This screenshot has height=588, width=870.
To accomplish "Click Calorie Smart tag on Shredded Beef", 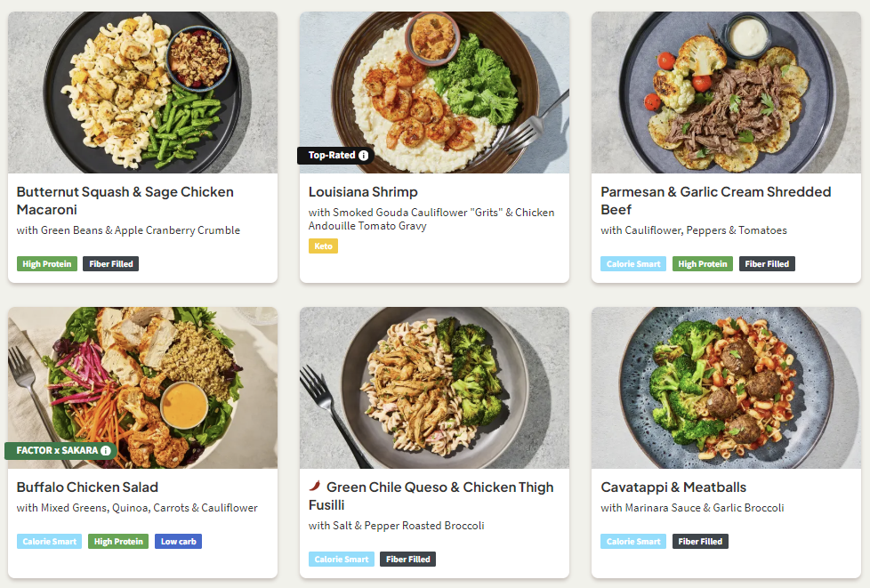I will coord(632,264).
